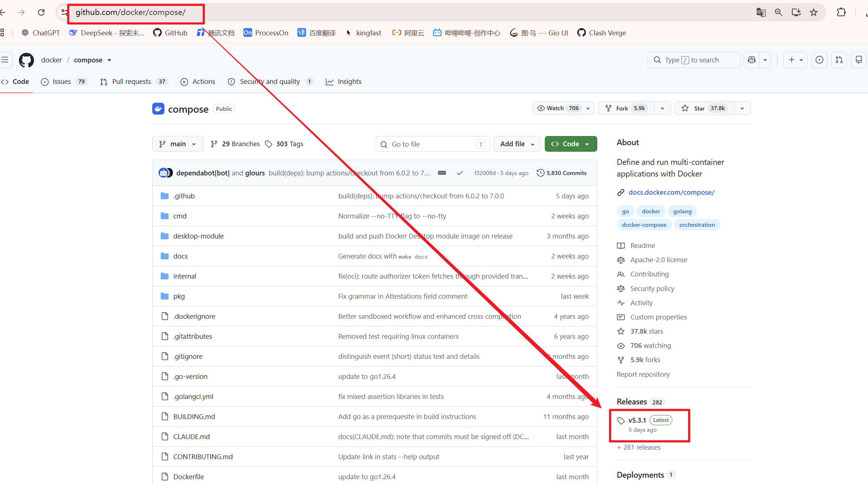868x485 pixels.
Task: Open the Security policy link
Action: click(x=652, y=288)
